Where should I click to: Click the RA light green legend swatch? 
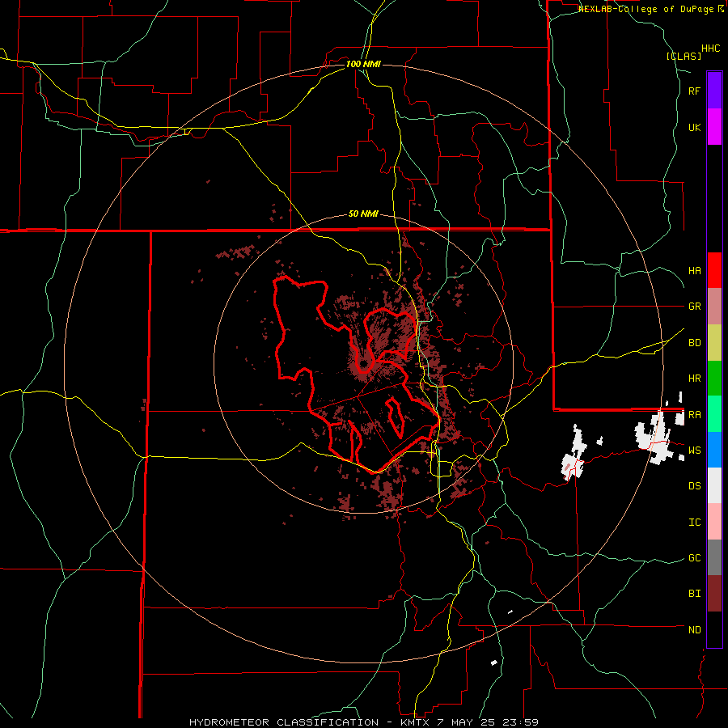pyautogui.click(x=714, y=414)
